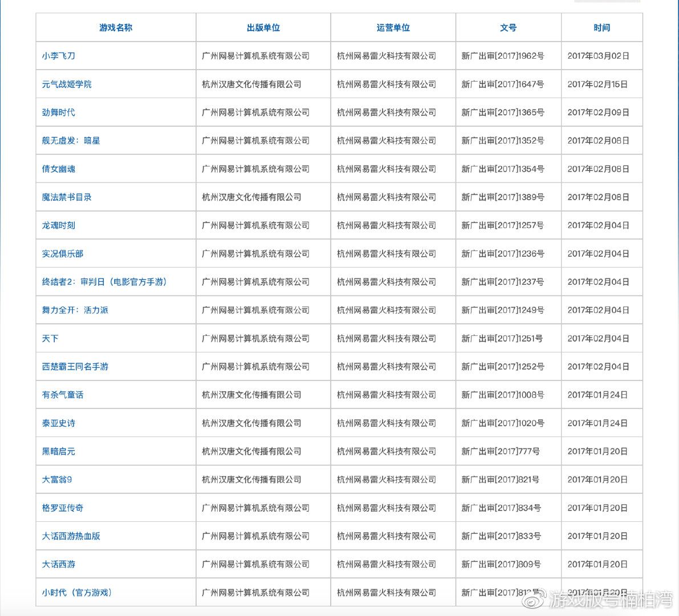Click operator cell in 实况俱乐部 row

393,253
